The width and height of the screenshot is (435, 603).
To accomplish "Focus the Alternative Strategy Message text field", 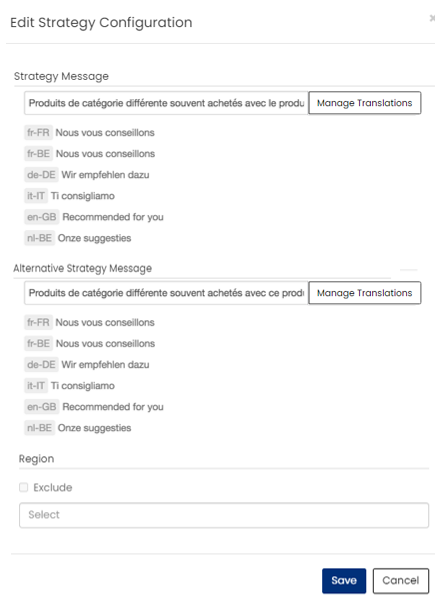I will point(166,293).
